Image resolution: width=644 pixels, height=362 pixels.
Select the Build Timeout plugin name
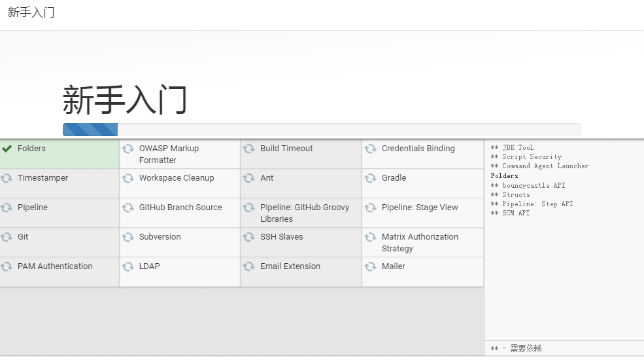pyautogui.click(x=286, y=148)
